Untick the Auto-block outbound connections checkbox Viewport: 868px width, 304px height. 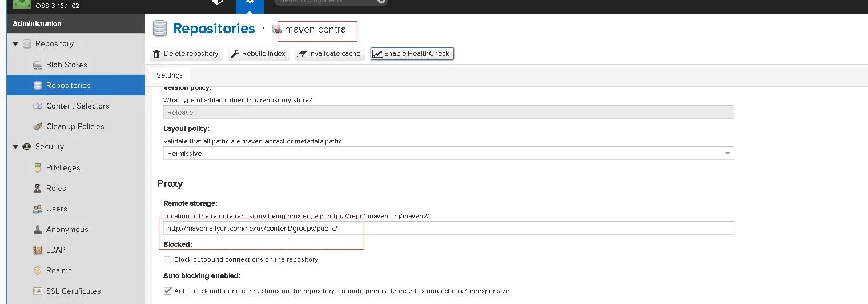point(167,291)
